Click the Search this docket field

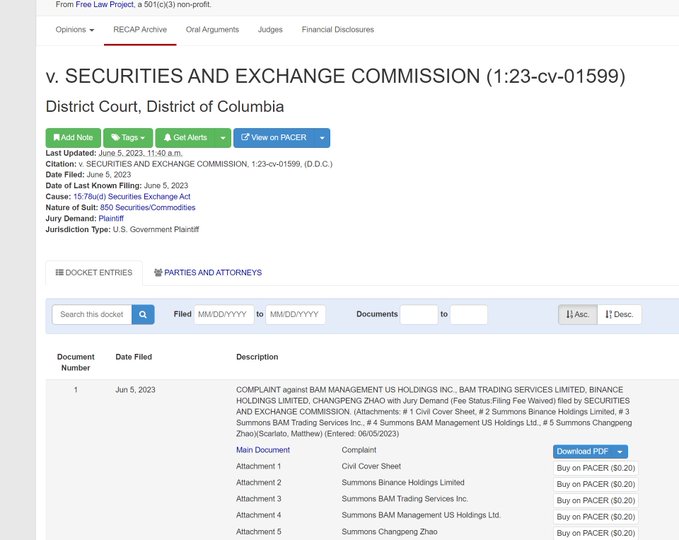pos(92,314)
